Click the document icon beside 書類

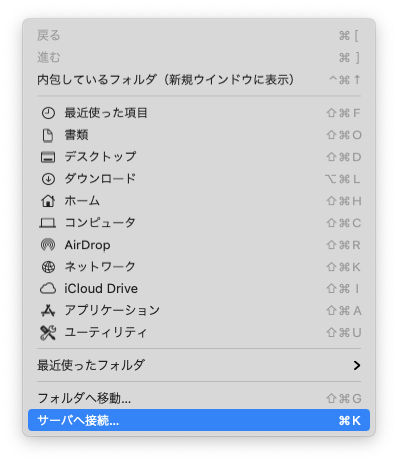tap(48, 135)
